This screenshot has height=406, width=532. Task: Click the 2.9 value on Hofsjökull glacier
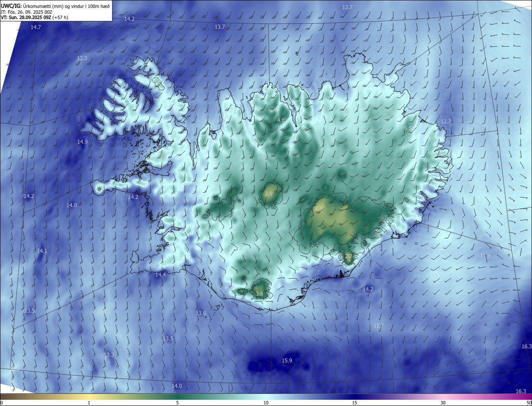(268, 194)
